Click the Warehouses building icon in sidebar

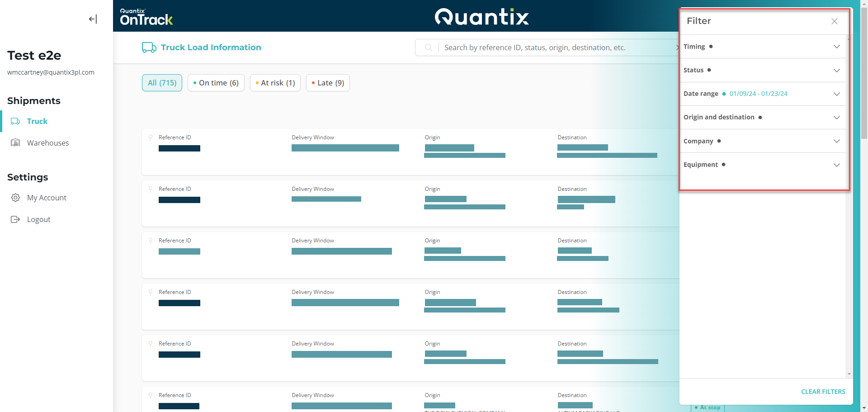coord(15,143)
